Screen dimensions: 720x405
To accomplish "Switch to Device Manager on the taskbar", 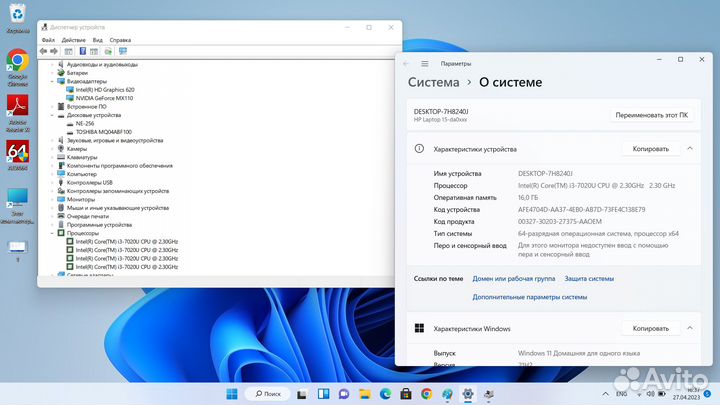I will coord(489,394).
